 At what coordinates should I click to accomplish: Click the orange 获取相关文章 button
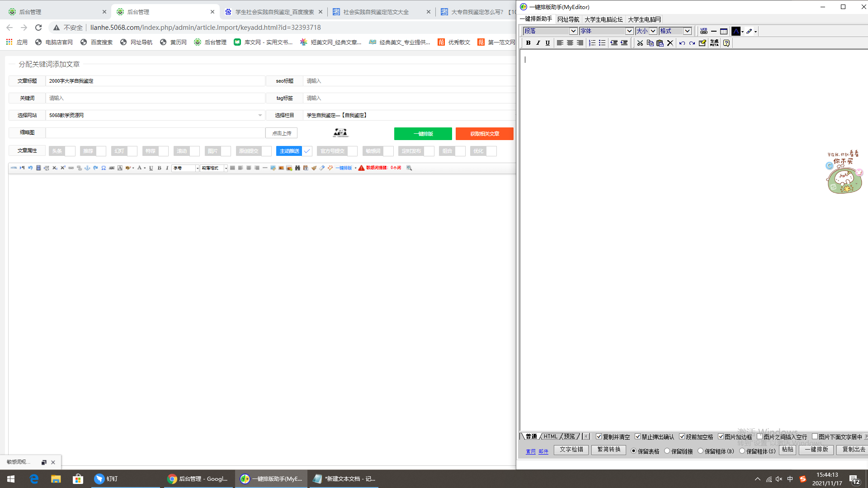point(484,134)
